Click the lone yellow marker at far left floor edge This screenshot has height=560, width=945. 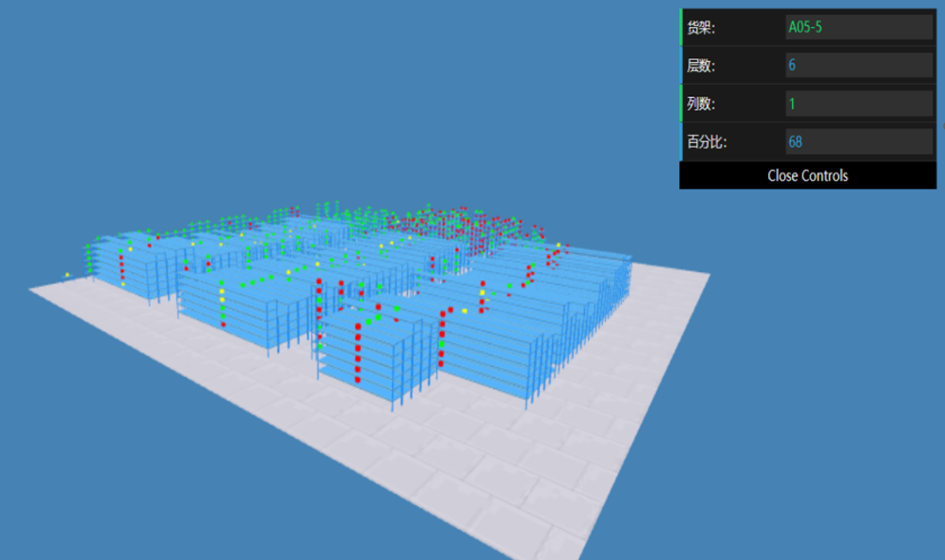pos(67,275)
